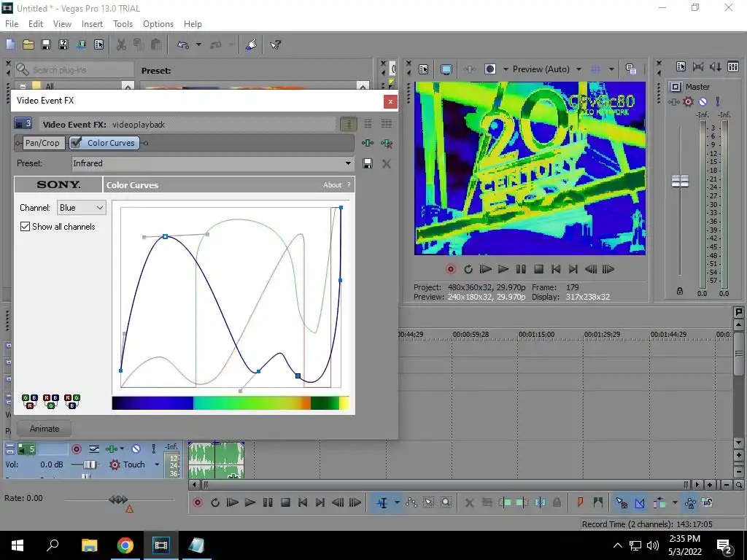This screenshot has height=560, width=747.
Task: Click the Rate scrub control slider
Action: point(118,499)
